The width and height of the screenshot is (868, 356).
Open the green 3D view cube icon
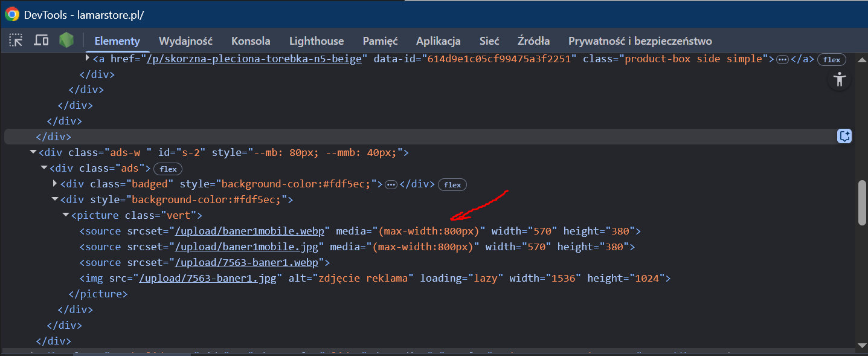tap(66, 40)
